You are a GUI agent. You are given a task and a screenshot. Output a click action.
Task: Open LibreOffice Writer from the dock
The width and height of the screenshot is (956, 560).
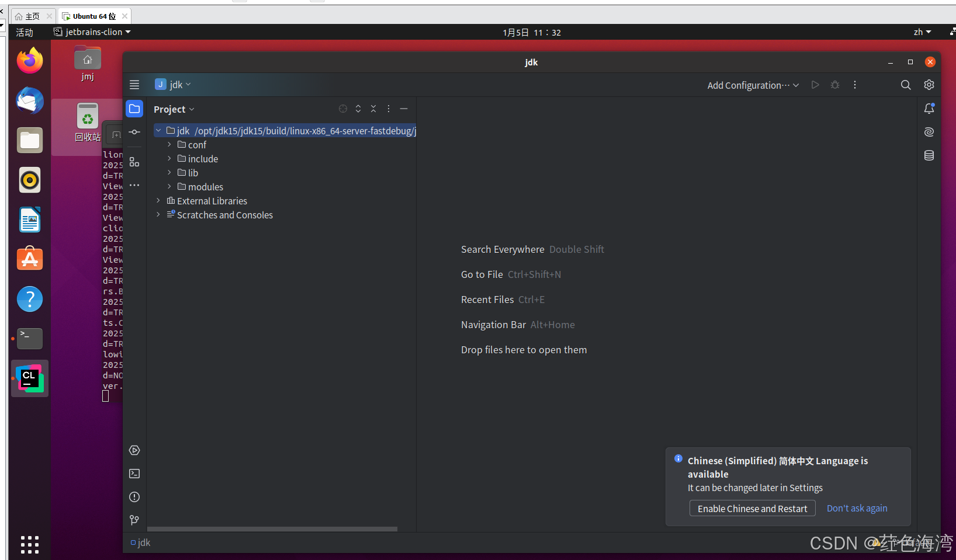click(x=30, y=220)
